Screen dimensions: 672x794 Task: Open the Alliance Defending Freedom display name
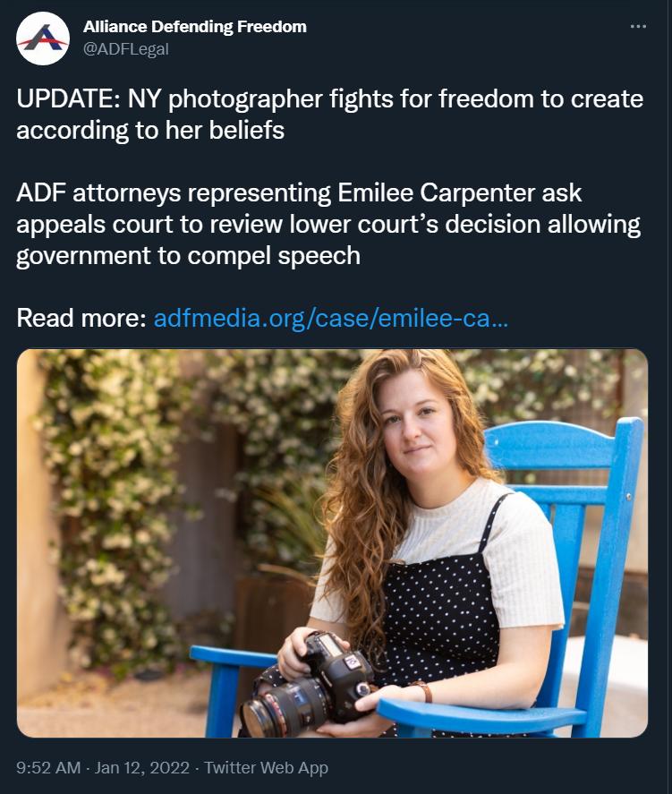coord(195,26)
